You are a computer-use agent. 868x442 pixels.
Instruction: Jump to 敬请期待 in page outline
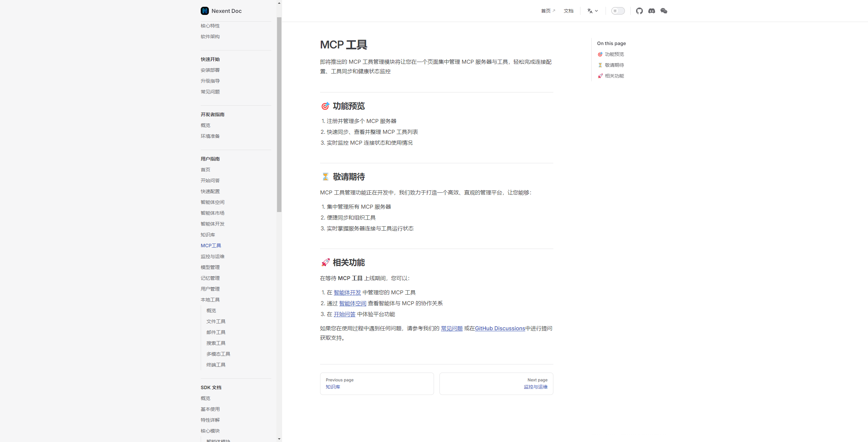614,65
